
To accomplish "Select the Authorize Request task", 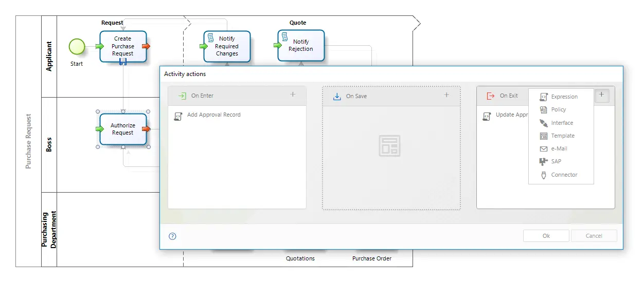I will pos(123,129).
